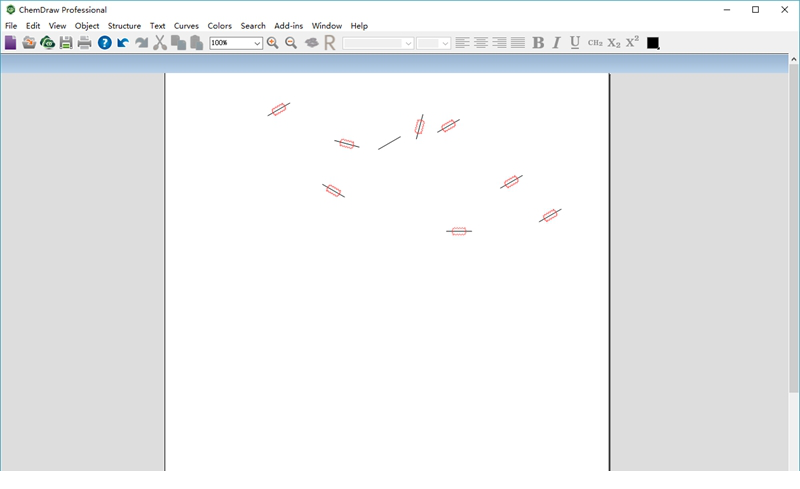Open the Structure menu
The image size is (800, 489).
[x=124, y=26]
